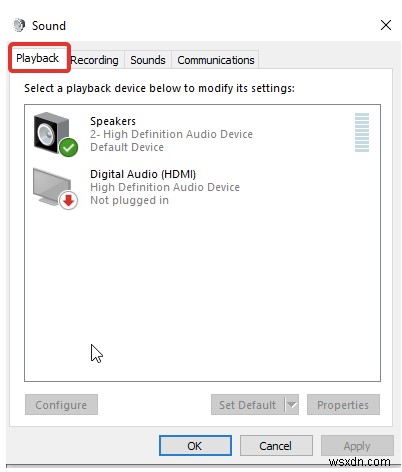402x472 pixels.
Task: Close the Sound dialog window
Action: pyautogui.click(x=386, y=25)
